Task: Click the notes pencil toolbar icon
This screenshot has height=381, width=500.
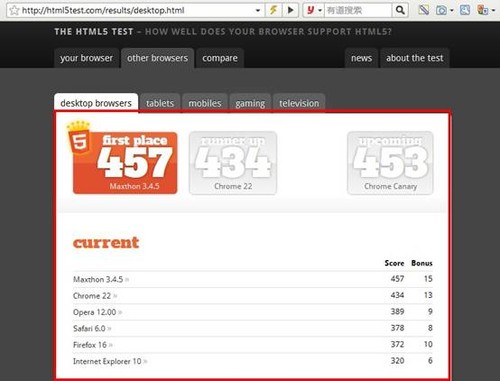Action: 424,10
